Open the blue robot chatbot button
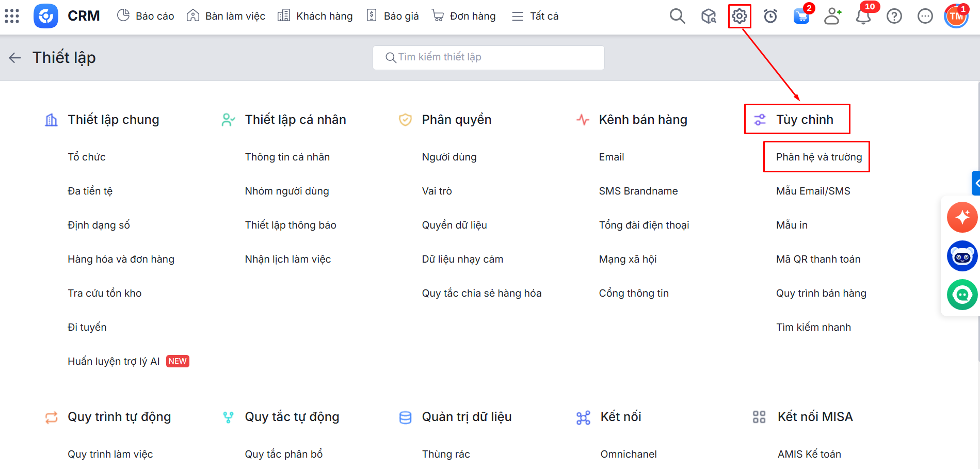The width and height of the screenshot is (980, 469). pos(962,256)
